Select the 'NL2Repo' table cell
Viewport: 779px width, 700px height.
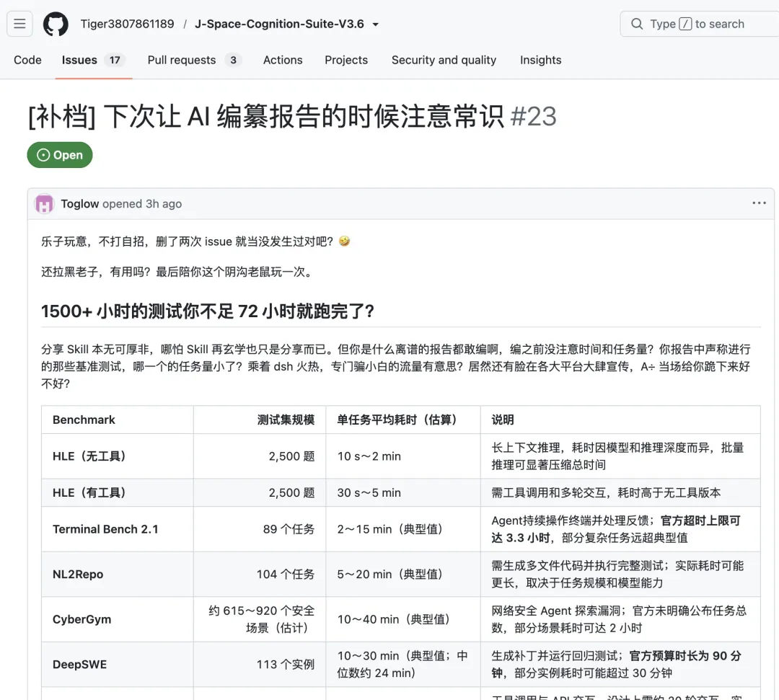[x=118, y=575]
